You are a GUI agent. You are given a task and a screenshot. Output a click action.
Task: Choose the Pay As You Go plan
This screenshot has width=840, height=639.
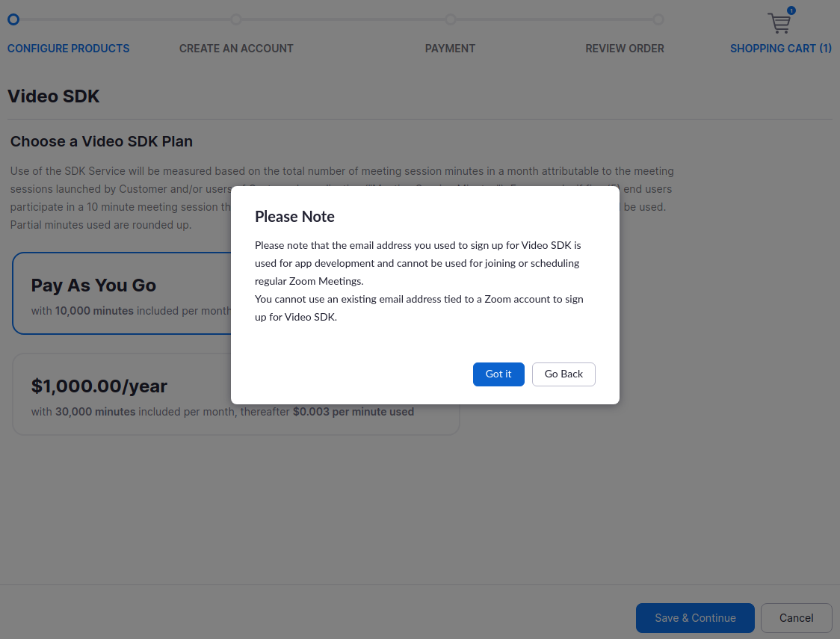point(122,294)
